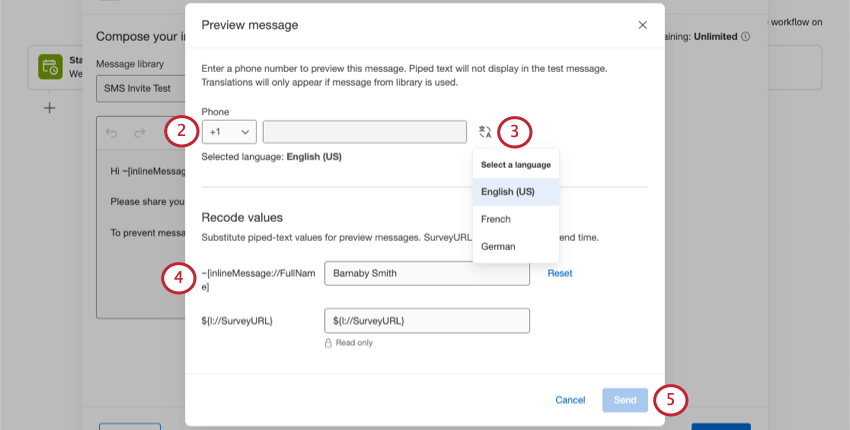Reset the FullName recode value
The width and height of the screenshot is (850, 430).
559,273
